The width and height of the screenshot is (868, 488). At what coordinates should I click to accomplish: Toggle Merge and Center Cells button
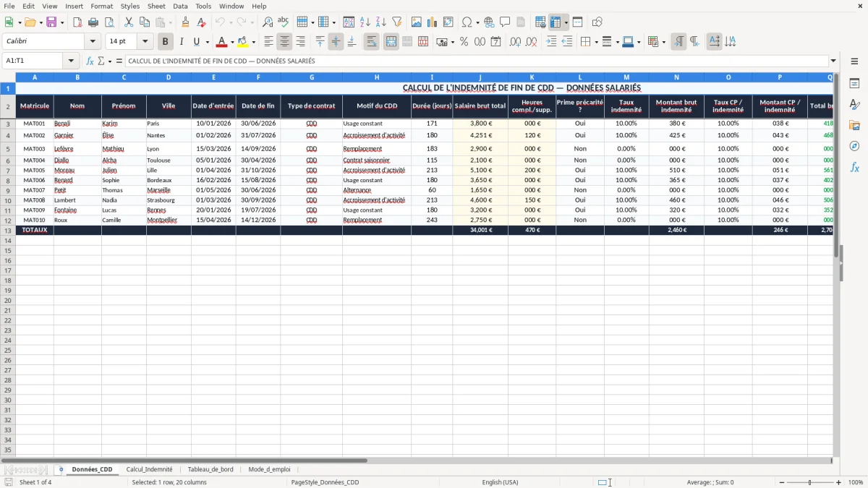pyautogui.click(x=391, y=42)
